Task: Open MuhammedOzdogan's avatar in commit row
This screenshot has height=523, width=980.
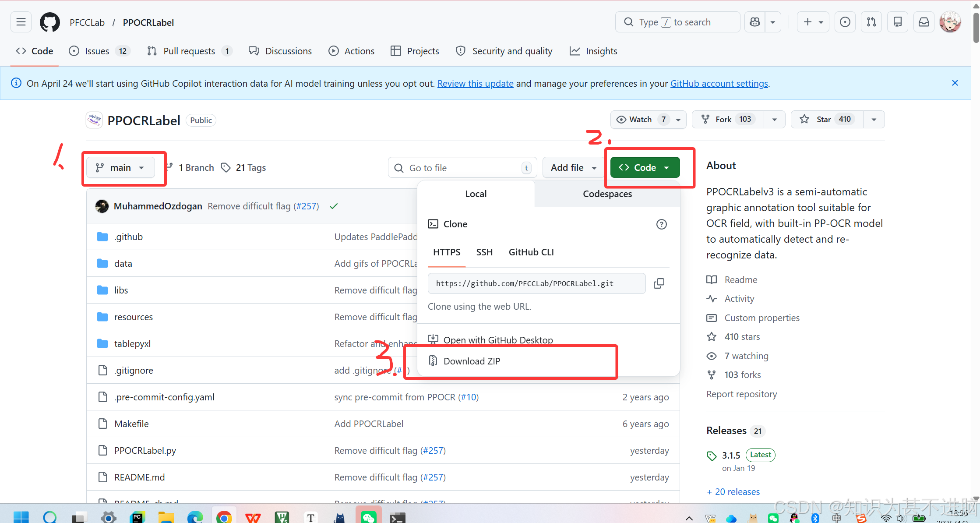Action: coord(102,206)
